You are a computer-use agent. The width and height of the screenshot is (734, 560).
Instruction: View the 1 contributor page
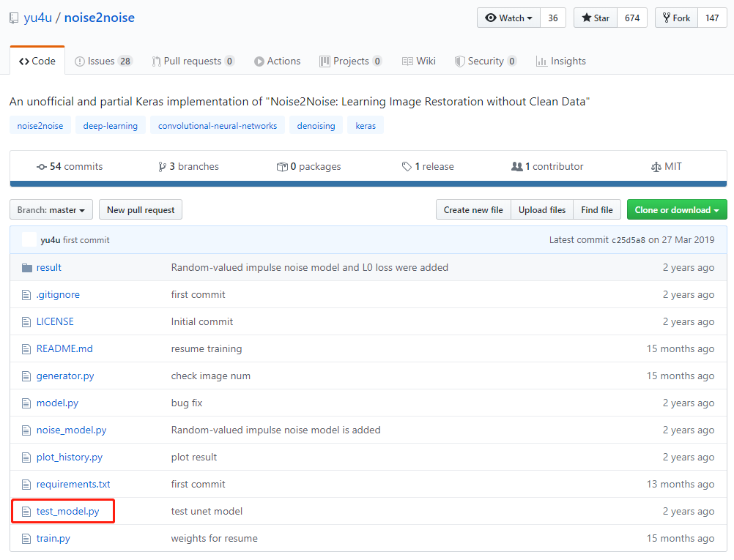tap(547, 167)
